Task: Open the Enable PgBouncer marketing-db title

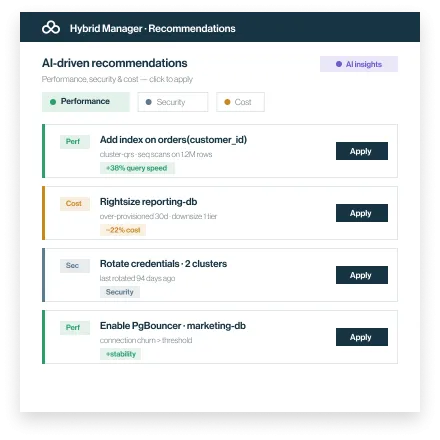Action: coord(173,326)
